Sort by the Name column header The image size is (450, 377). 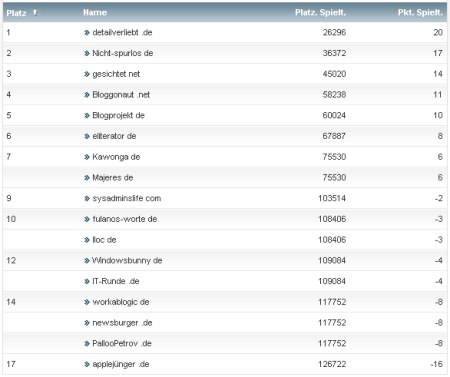(95, 13)
